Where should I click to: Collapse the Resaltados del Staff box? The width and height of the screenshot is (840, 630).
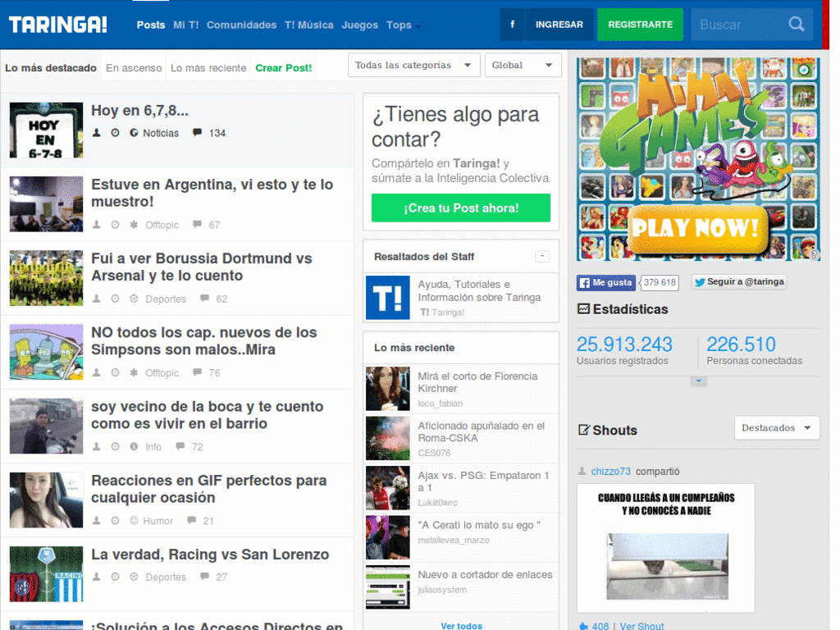pos(542,256)
